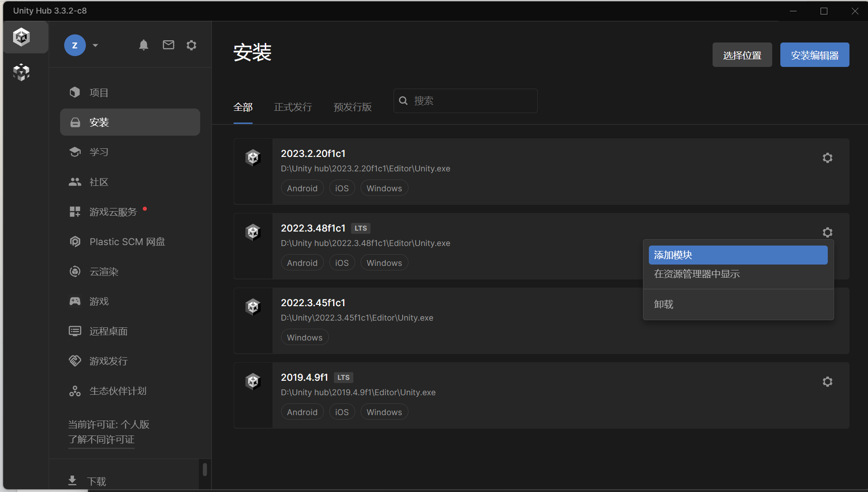The height and width of the screenshot is (492, 868).
Task: Open 云渲染 in the sidebar
Action: 130,271
